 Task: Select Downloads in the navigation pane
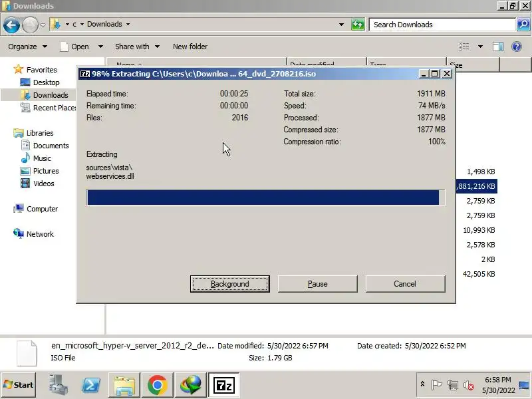coord(45,95)
